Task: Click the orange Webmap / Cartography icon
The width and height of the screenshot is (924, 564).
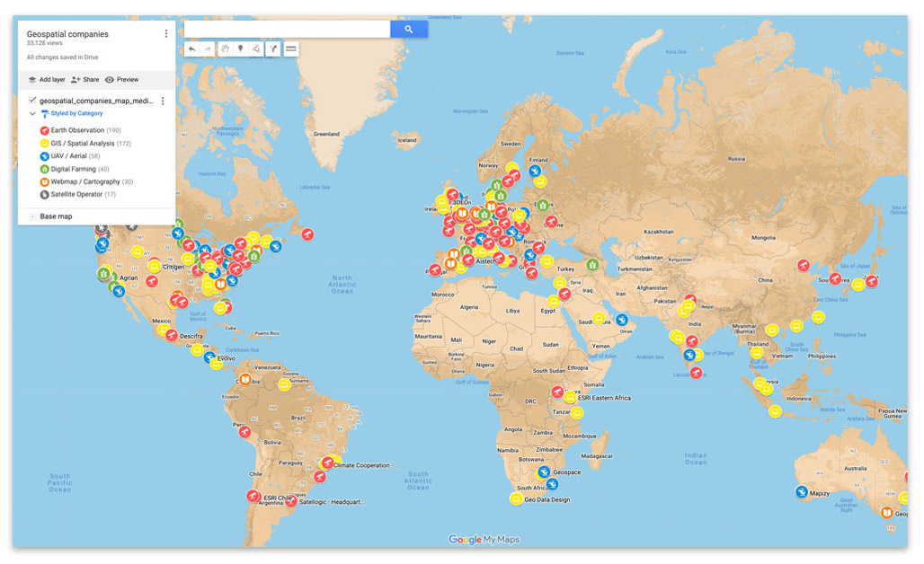Action: click(44, 182)
